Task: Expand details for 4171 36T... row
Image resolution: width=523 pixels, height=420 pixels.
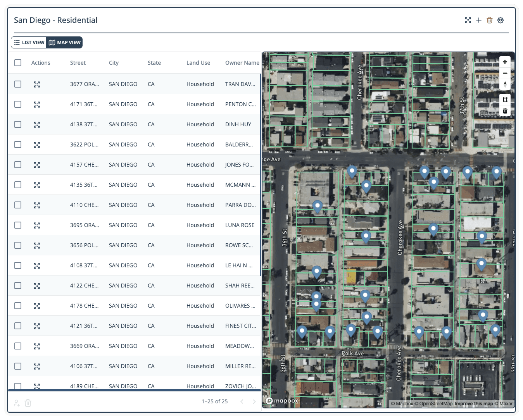Action: 37,105
